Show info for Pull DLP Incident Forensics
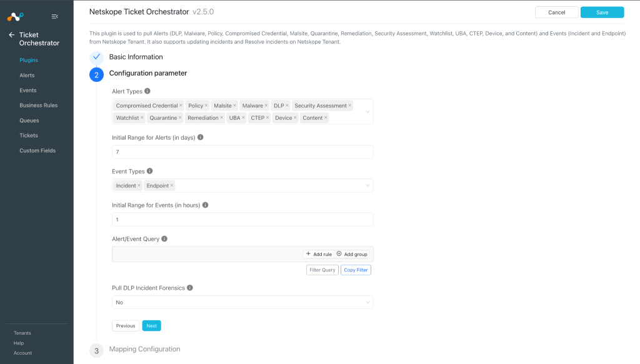Screen dimensions: 640x364 coord(190,288)
